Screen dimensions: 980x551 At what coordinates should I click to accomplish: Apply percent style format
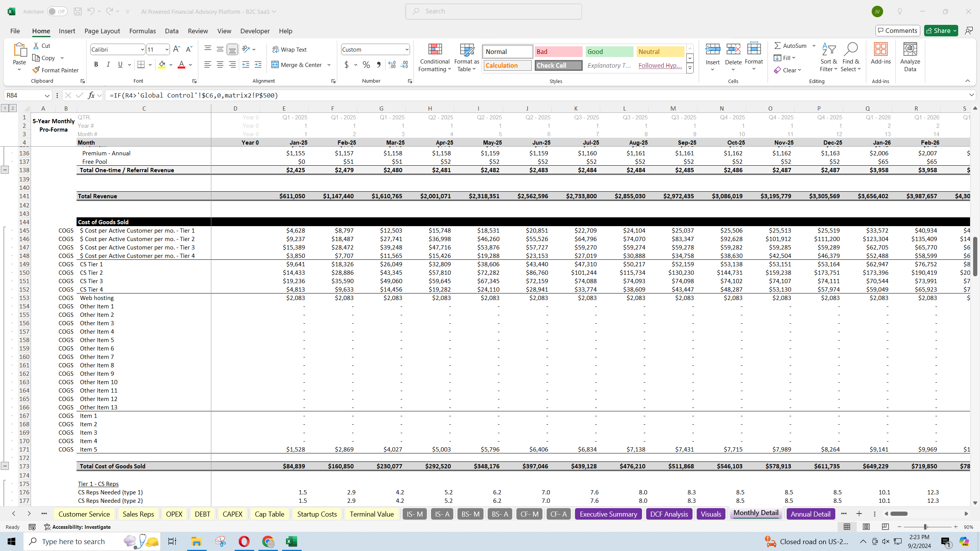point(366,65)
